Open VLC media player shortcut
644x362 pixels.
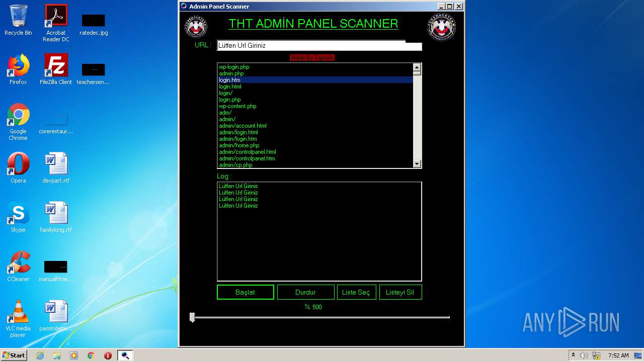(18, 319)
